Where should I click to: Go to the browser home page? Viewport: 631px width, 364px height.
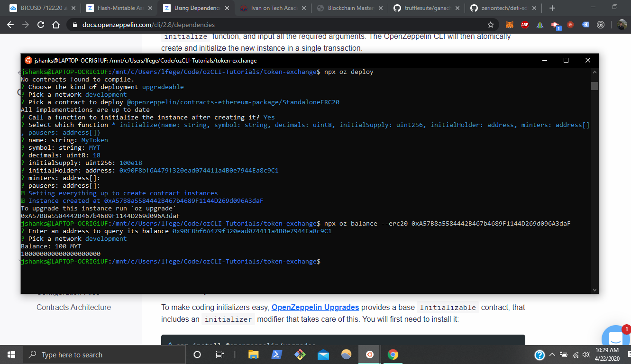tap(56, 25)
